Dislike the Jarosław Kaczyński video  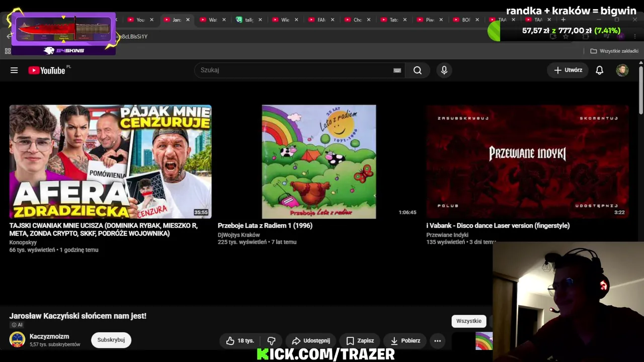click(x=271, y=340)
